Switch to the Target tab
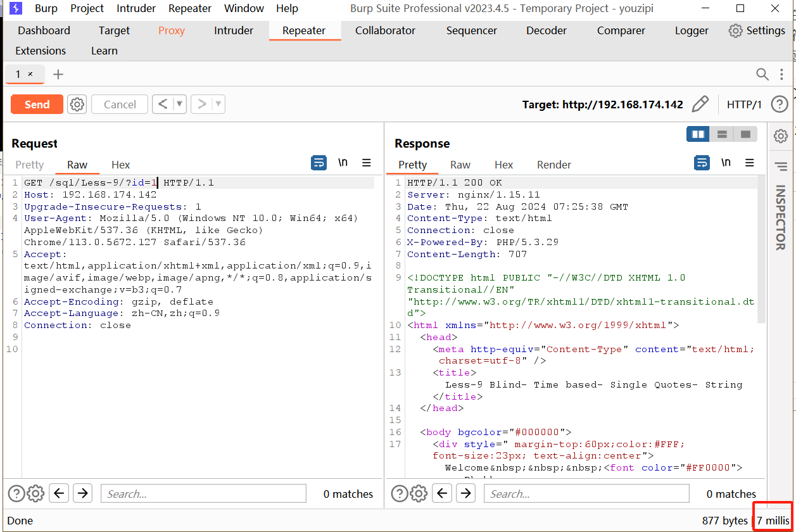The image size is (796, 532). click(x=114, y=30)
